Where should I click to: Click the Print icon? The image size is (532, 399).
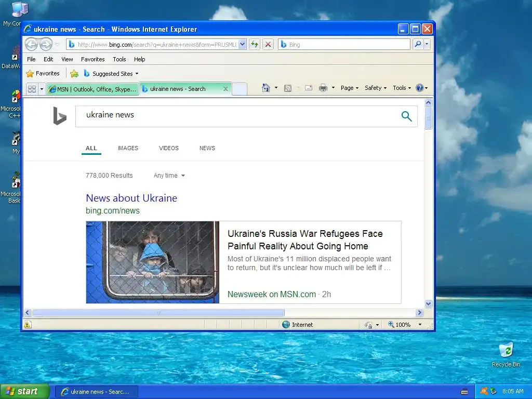coord(323,88)
